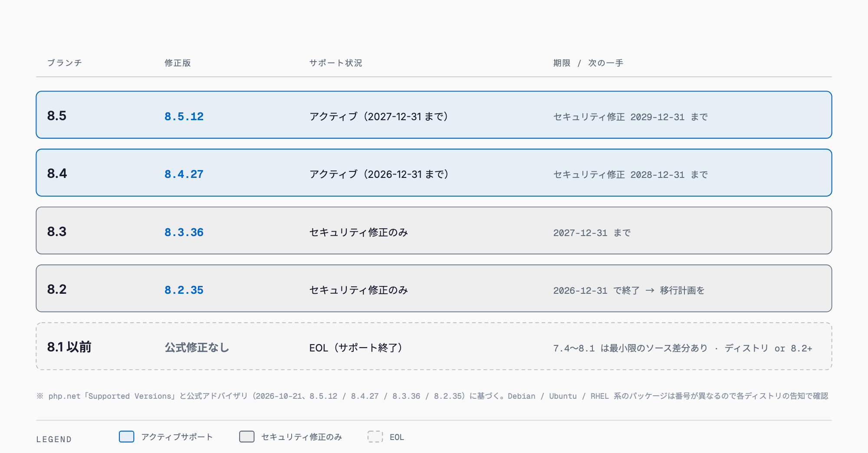Click セキュリティ修正 2029-12-31 まで text

pyautogui.click(x=631, y=117)
